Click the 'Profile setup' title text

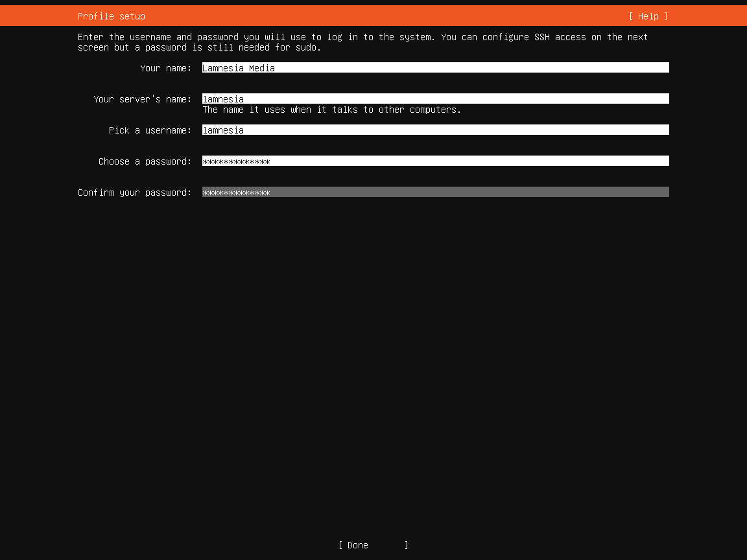[x=111, y=16]
